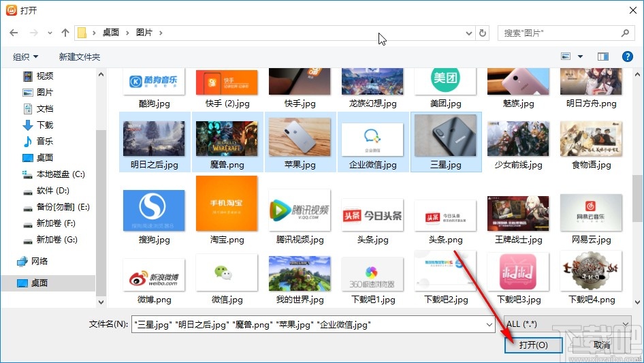Click the file list scroll-down arrow
The height and width of the screenshot is (363, 644).
pos(637,302)
